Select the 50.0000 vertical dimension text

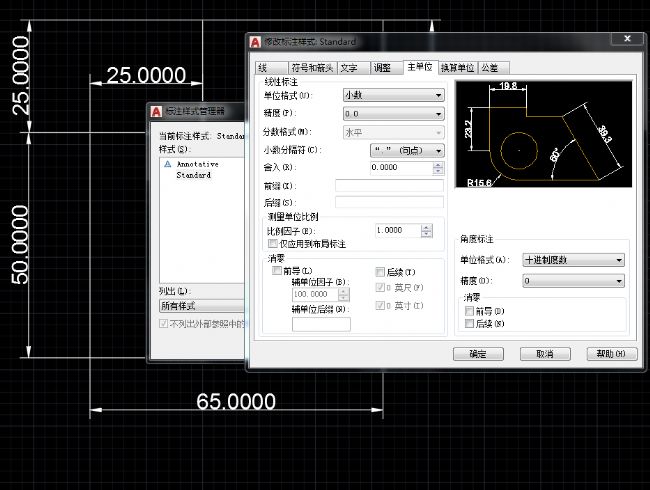(x=20, y=245)
